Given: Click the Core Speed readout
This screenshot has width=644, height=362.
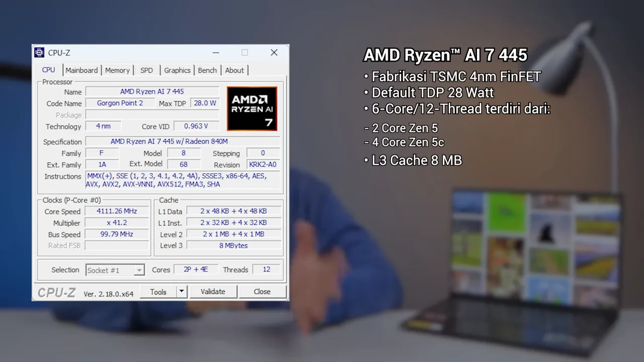Looking at the screenshot, I should click(x=117, y=211).
